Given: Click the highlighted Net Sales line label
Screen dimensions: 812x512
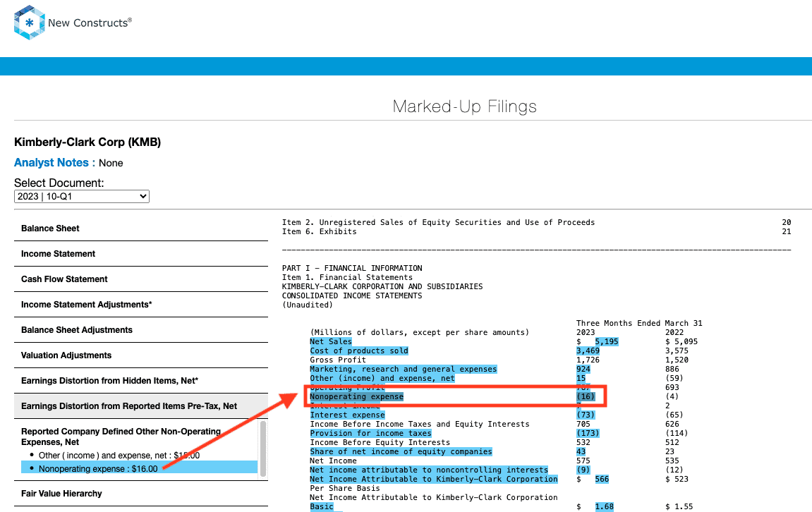Looking at the screenshot, I should click(331, 341).
